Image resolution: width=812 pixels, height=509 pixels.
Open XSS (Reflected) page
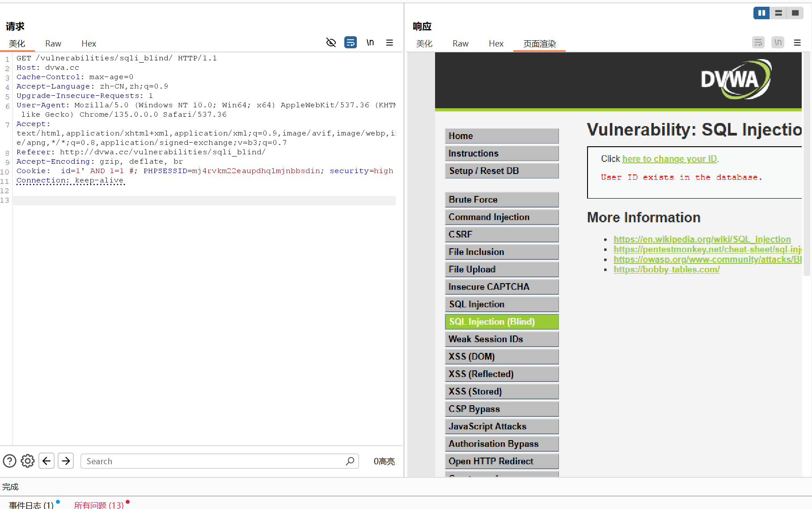[x=502, y=374]
